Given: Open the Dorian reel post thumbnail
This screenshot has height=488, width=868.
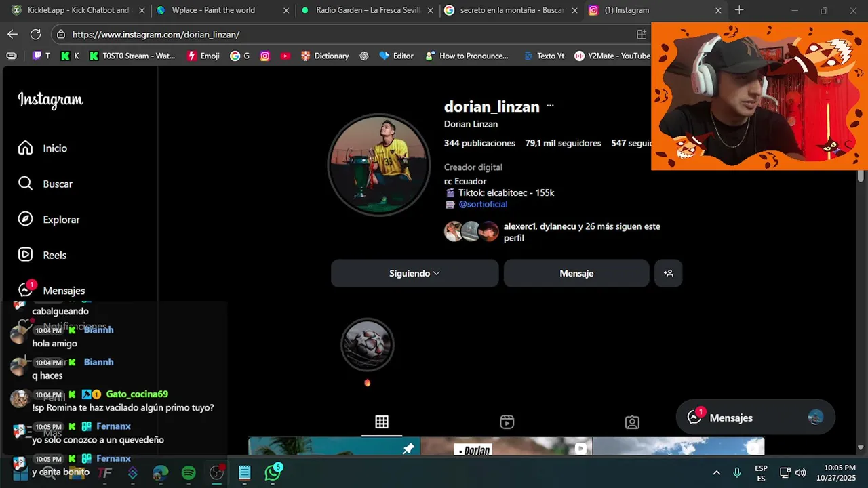Looking at the screenshot, I should 506,446.
